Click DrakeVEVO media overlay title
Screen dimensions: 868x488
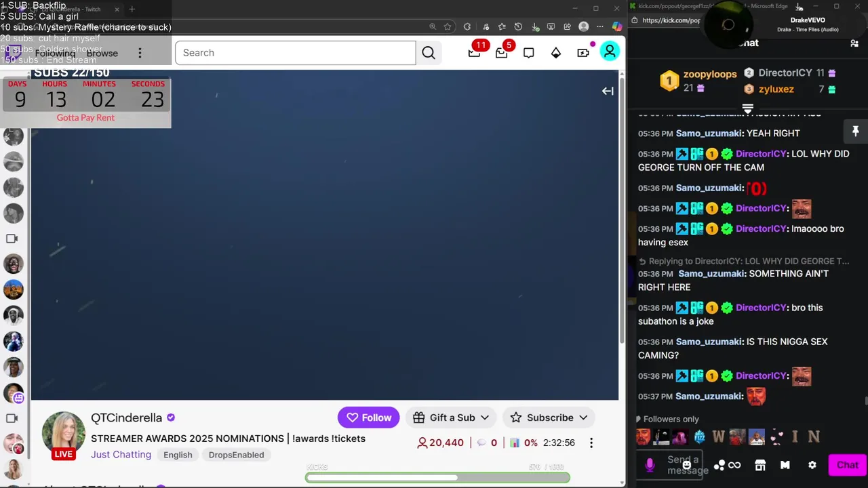pos(808,20)
